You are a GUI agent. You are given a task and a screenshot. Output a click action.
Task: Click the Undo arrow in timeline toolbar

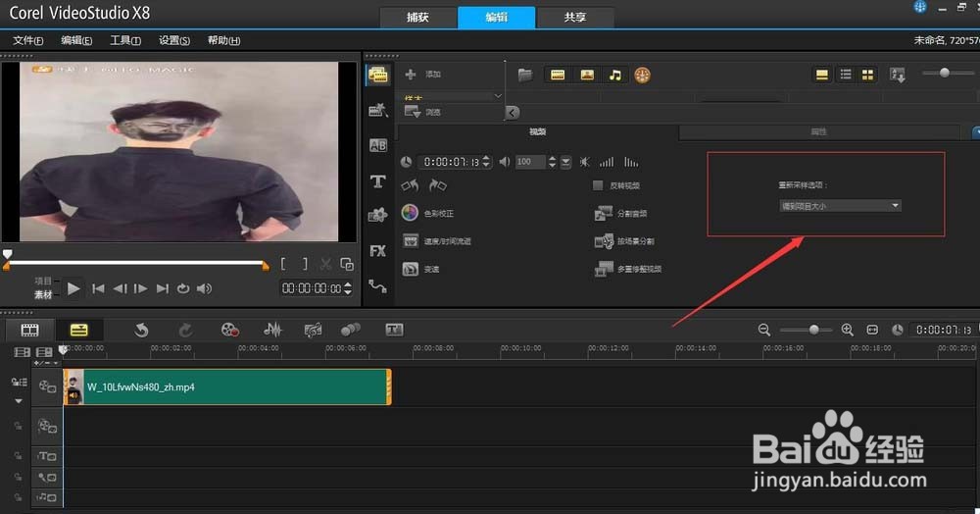click(x=141, y=330)
